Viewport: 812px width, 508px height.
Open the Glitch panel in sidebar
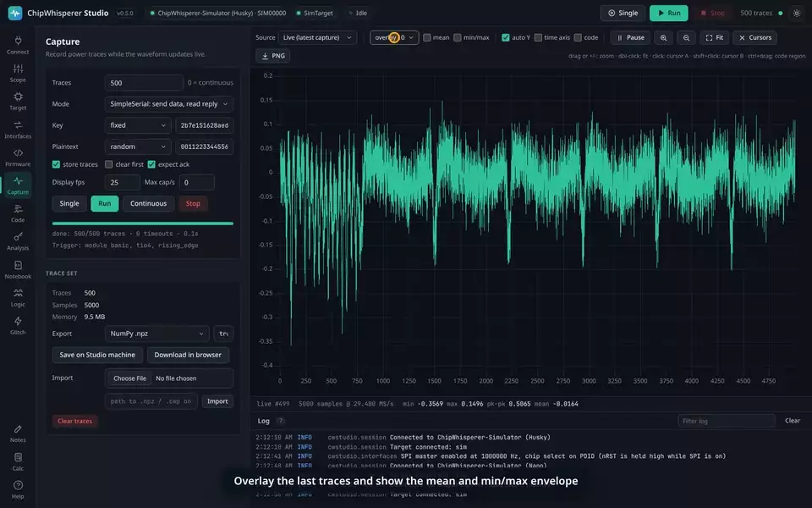18,325
